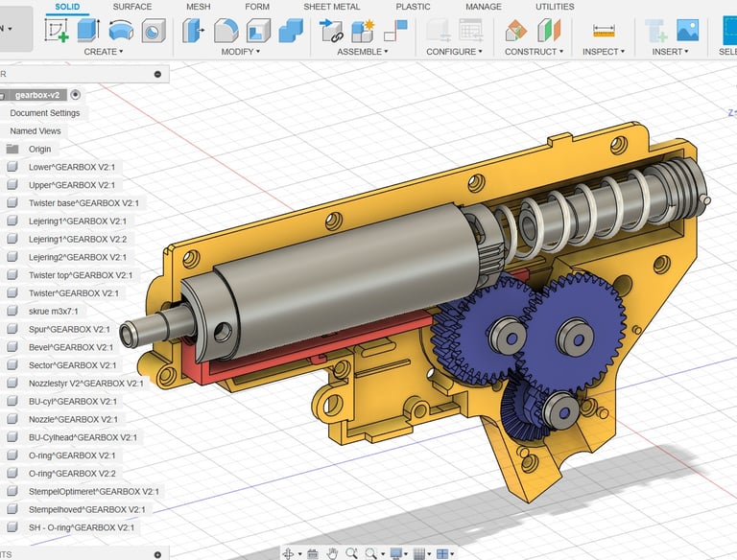Expand the INSPECT dropdown
Screen dimensions: 737x560
[x=603, y=52]
